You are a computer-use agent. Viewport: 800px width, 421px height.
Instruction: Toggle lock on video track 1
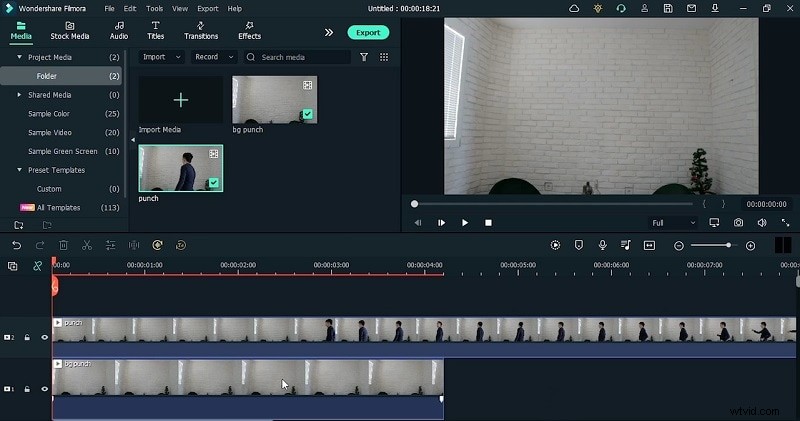pyautogui.click(x=27, y=389)
